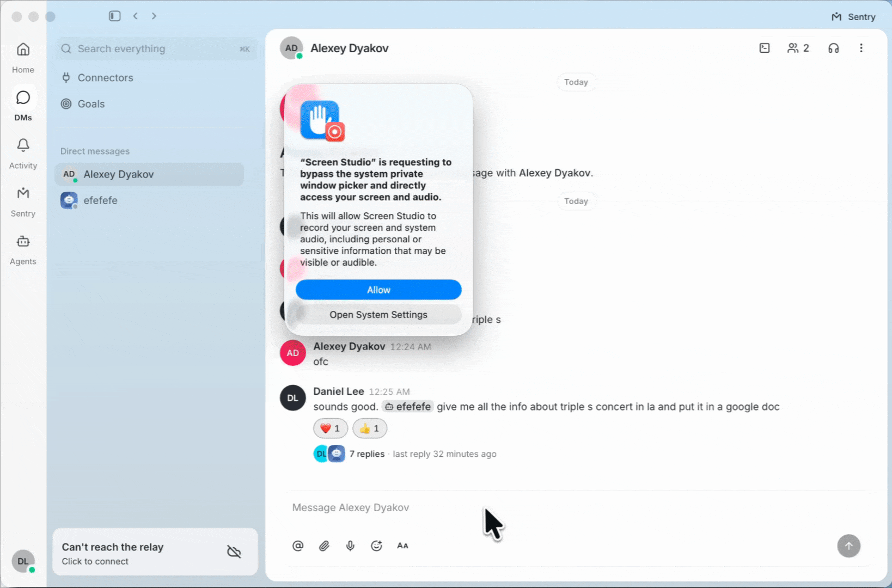Focus the Search everything field
892x588 pixels.
click(x=156, y=48)
